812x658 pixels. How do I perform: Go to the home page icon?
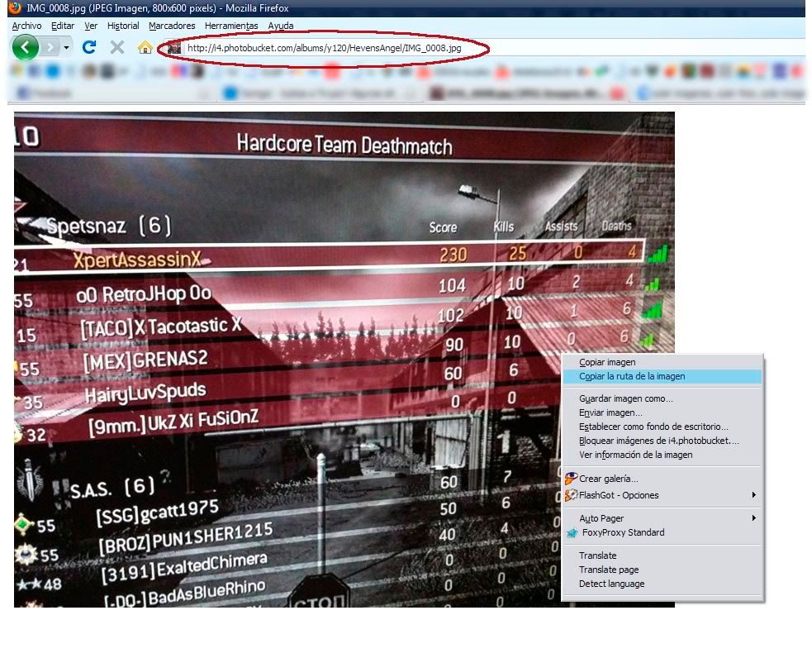pyautogui.click(x=145, y=48)
